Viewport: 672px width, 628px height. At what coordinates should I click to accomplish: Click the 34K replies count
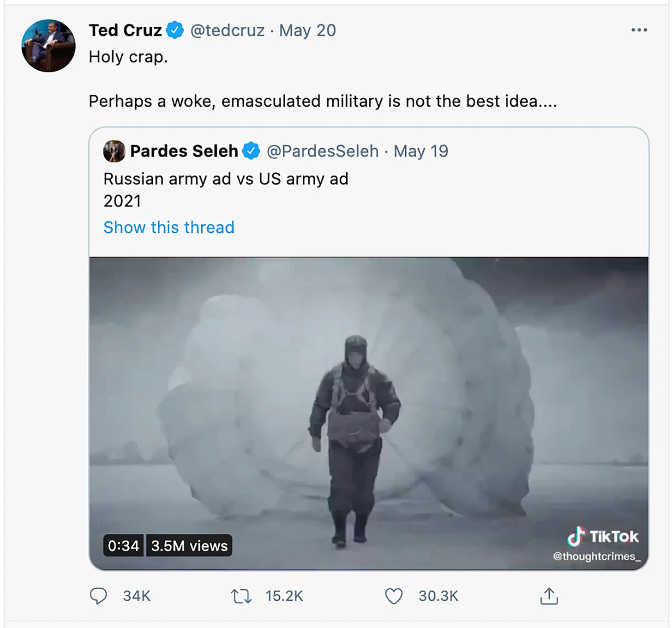[x=137, y=596]
